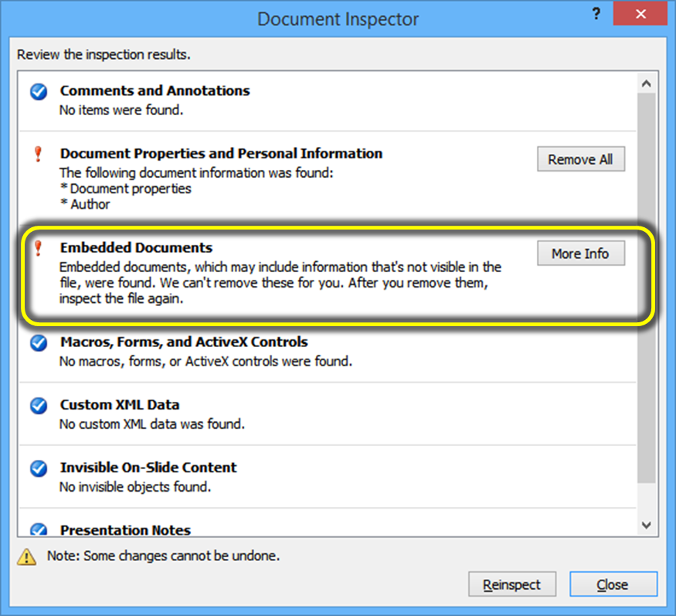
Task: Click the red exclamation beside Embedded Documents
Action: [x=39, y=249]
